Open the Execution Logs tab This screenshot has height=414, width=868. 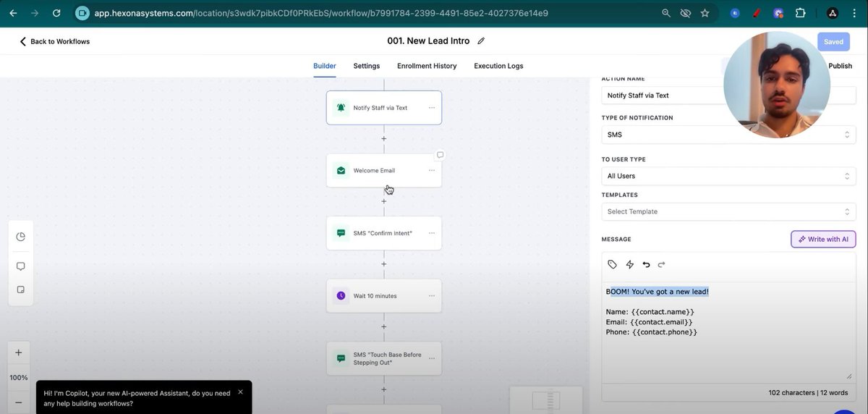click(498, 66)
